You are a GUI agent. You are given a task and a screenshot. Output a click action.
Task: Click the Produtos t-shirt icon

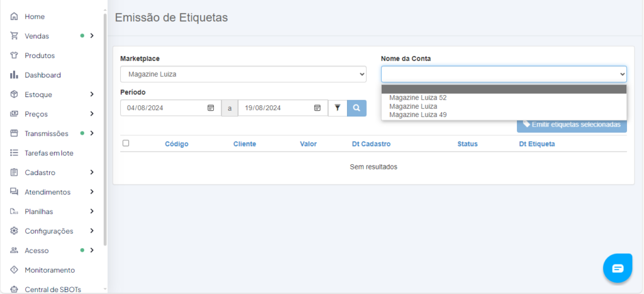pos(14,55)
